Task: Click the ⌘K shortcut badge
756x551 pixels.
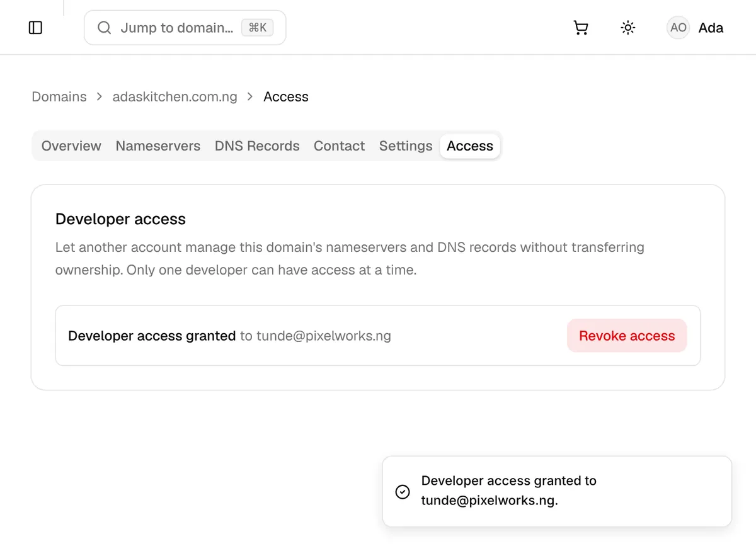Action: coord(257,28)
